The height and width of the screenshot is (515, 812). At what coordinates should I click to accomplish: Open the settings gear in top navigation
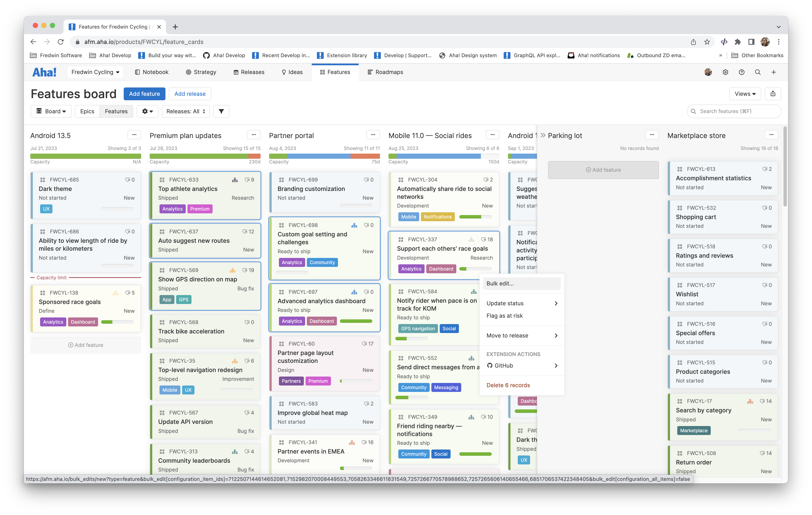coord(725,72)
